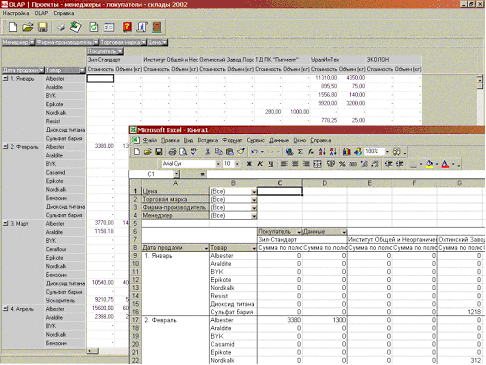The image size is (486, 365).
Task: Open the Данные field dropdown in Excel
Action: [x=344, y=232]
